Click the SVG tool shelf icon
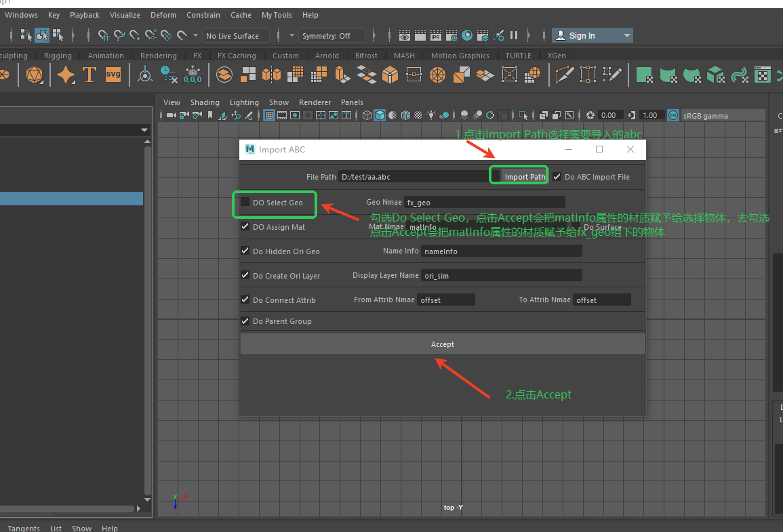This screenshot has width=783, height=532. (113, 75)
